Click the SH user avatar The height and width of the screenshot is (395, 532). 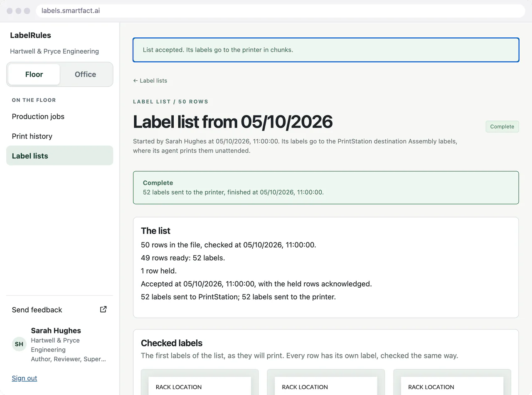point(19,344)
